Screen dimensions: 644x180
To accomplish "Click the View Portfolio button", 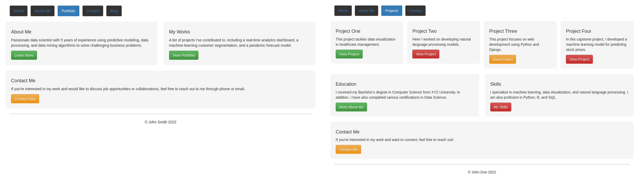I will (184, 55).
